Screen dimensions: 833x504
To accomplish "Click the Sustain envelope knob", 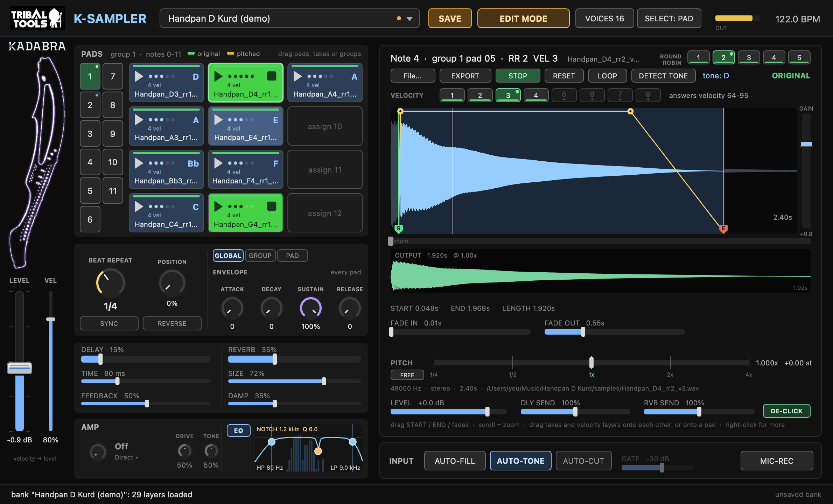I will 310,308.
